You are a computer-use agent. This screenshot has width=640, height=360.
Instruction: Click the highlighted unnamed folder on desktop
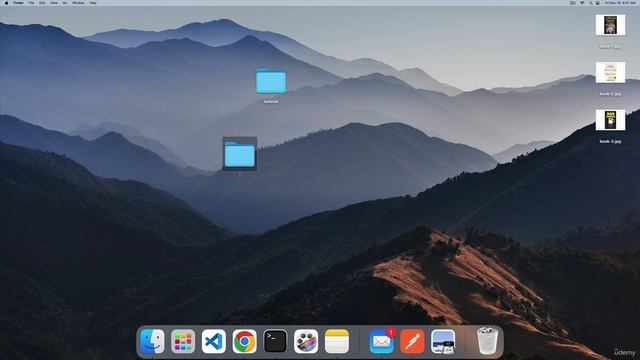240,154
